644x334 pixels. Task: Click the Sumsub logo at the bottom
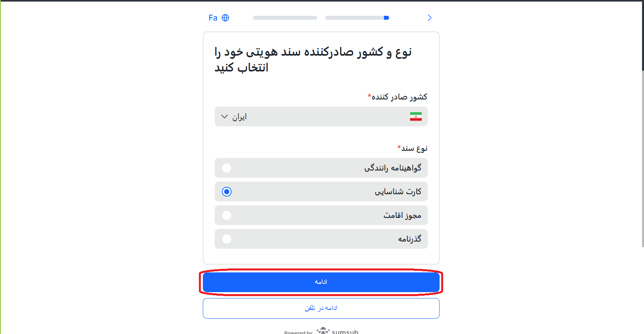point(338,331)
